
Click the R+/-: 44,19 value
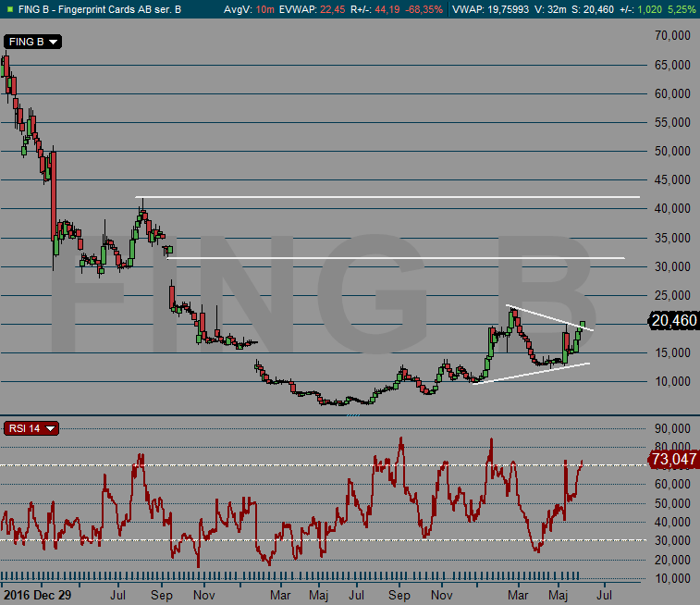375,9
